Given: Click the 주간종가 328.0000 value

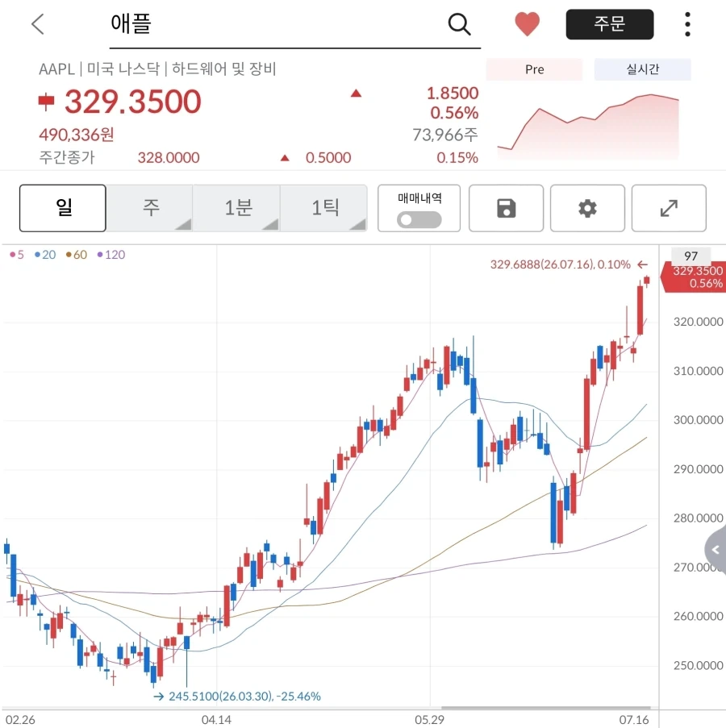Looking at the screenshot, I should pos(169,158).
